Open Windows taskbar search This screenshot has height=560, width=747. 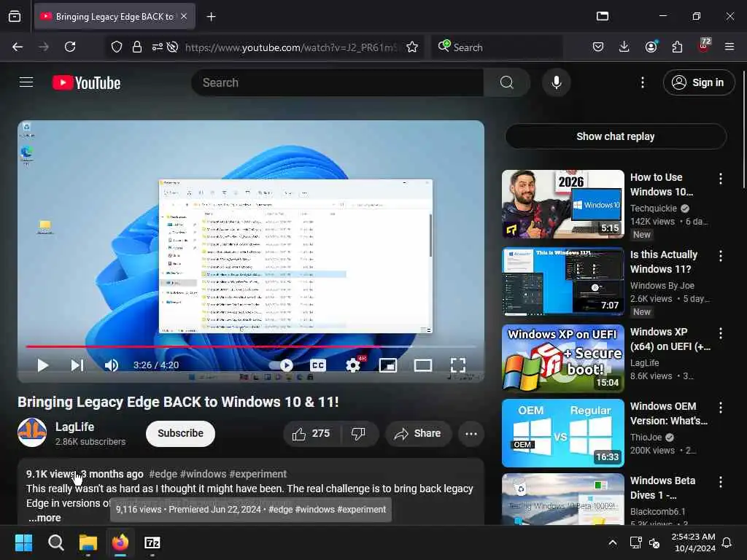click(x=55, y=542)
